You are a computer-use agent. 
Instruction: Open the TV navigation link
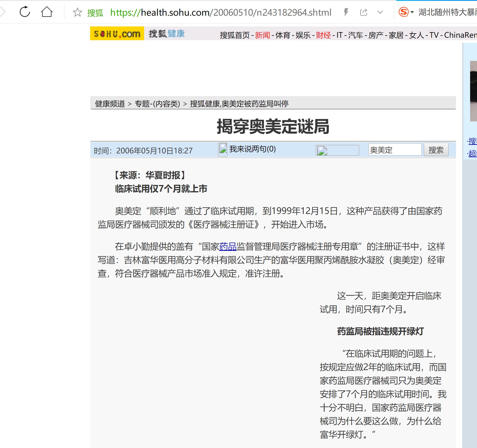(x=434, y=35)
